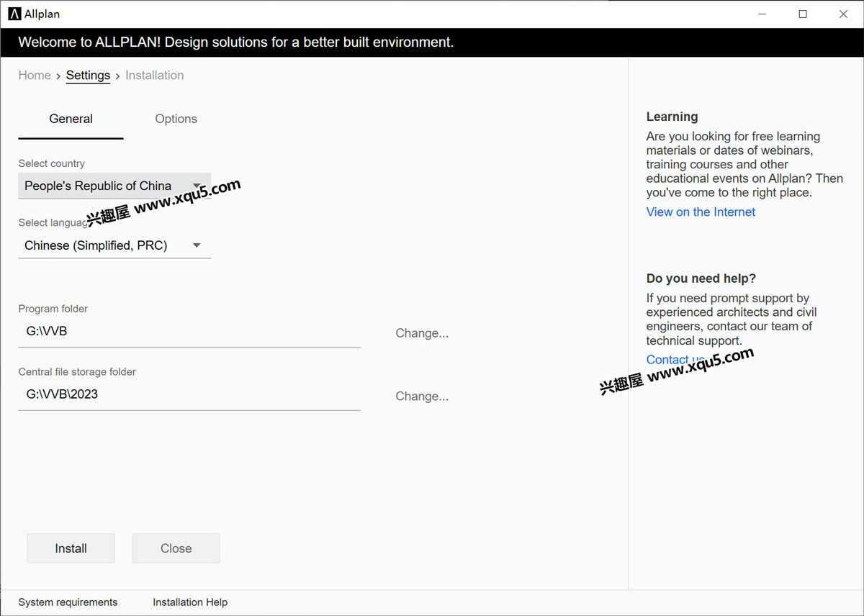This screenshot has height=616, width=864.
Task: Change the Program folder location
Action: [x=422, y=333]
